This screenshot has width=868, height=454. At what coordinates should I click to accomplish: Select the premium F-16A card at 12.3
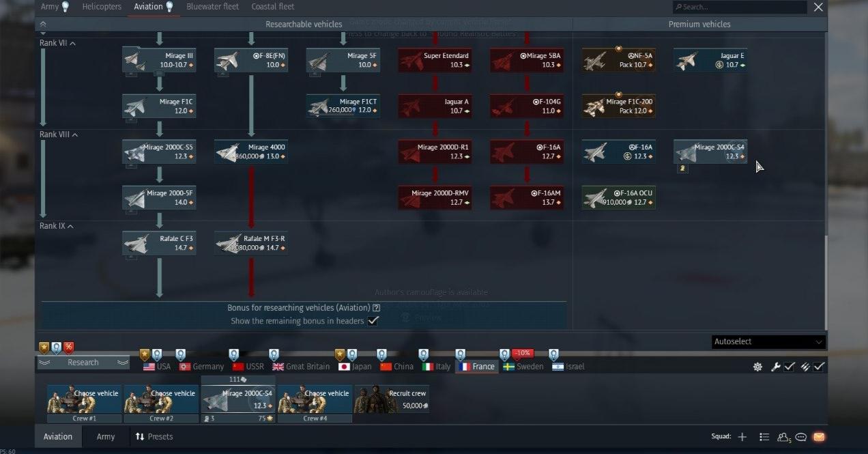[619, 152]
